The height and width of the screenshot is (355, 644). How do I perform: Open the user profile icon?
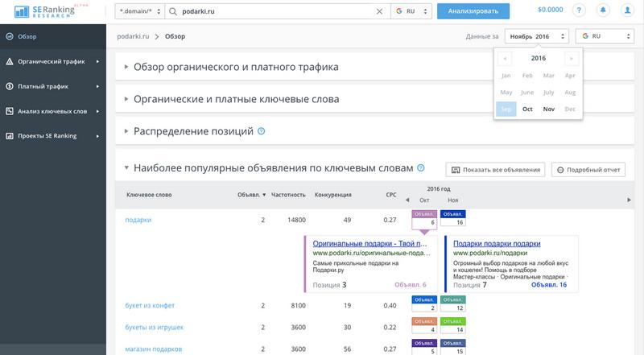pyautogui.click(x=627, y=10)
